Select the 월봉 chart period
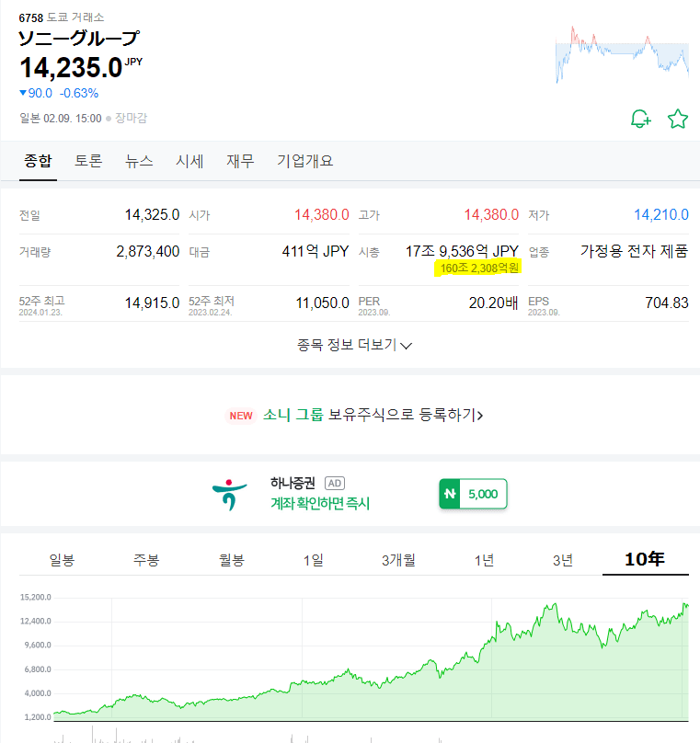Viewport: 700px width, 743px height. pyautogui.click(x=232, y=560)
